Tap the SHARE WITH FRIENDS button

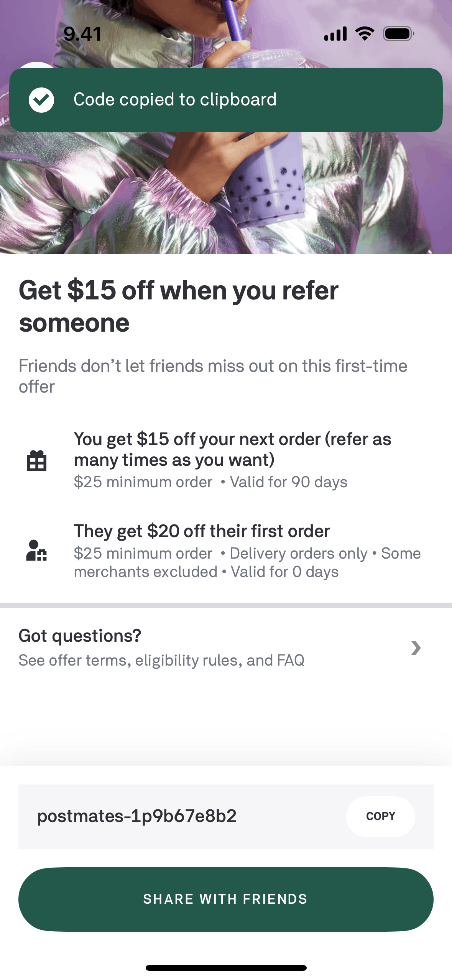click(x=226, y=899)
